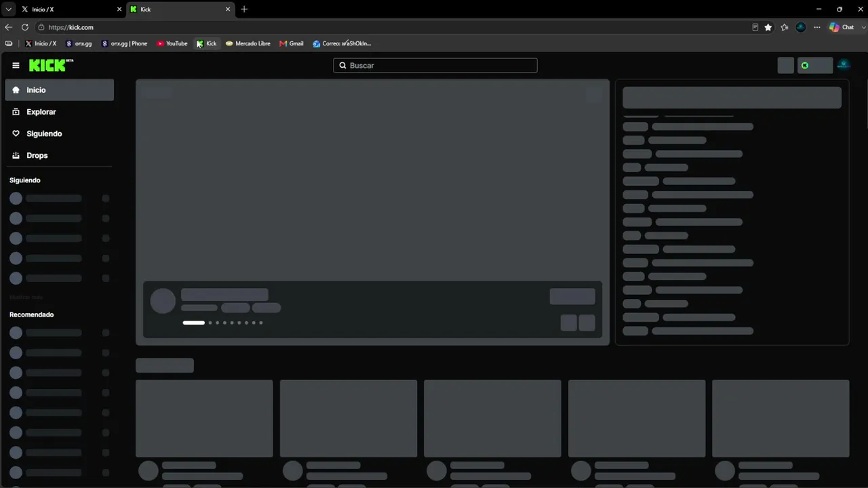868x488 pixels.
Task: Reload the kick.com page
Action: 25,27
